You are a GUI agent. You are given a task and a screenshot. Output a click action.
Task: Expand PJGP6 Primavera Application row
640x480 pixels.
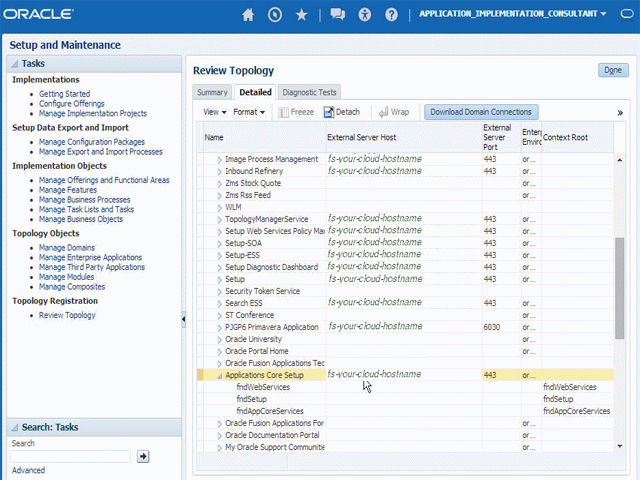219,328
